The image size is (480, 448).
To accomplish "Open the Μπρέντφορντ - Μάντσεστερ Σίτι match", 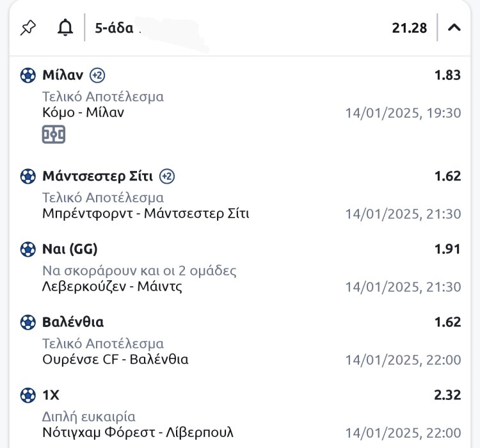I will 145,213.
